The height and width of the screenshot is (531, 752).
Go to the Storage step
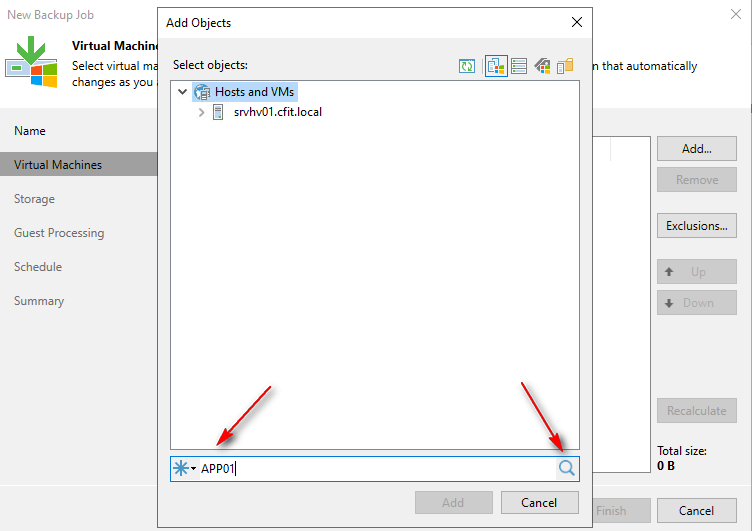[34, 199]
